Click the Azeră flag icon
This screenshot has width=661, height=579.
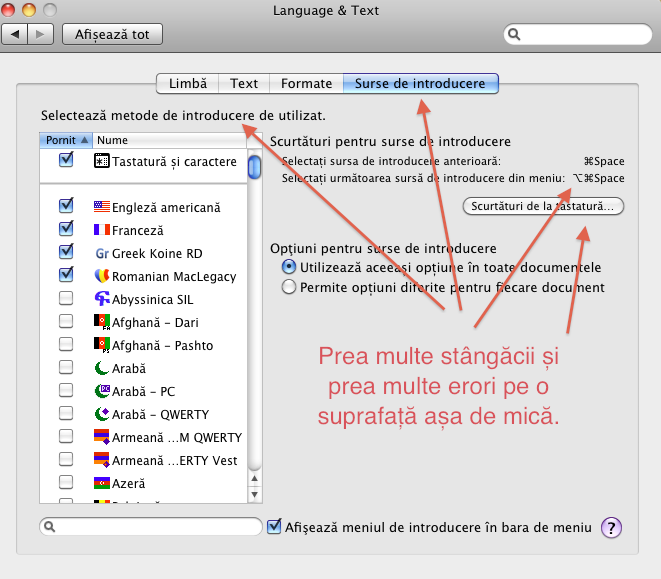point(102,483)
